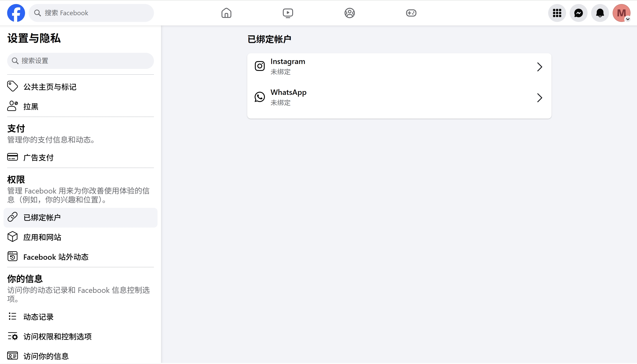The image size is (637, 364).
Task: Open the Watch video icon
Action: pos(288,13)
